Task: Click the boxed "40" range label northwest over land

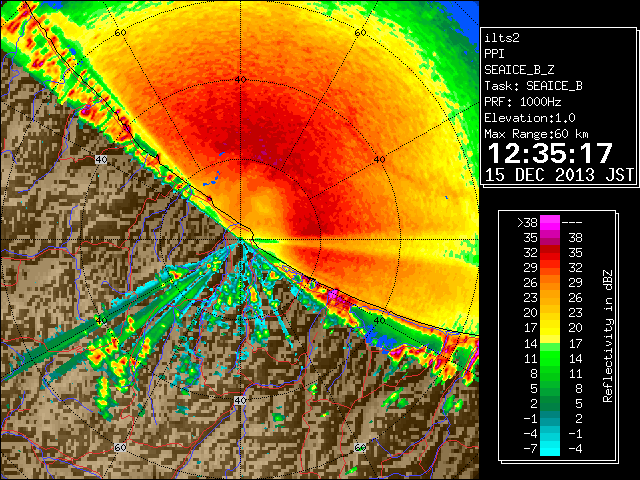Action: [101, 159]
